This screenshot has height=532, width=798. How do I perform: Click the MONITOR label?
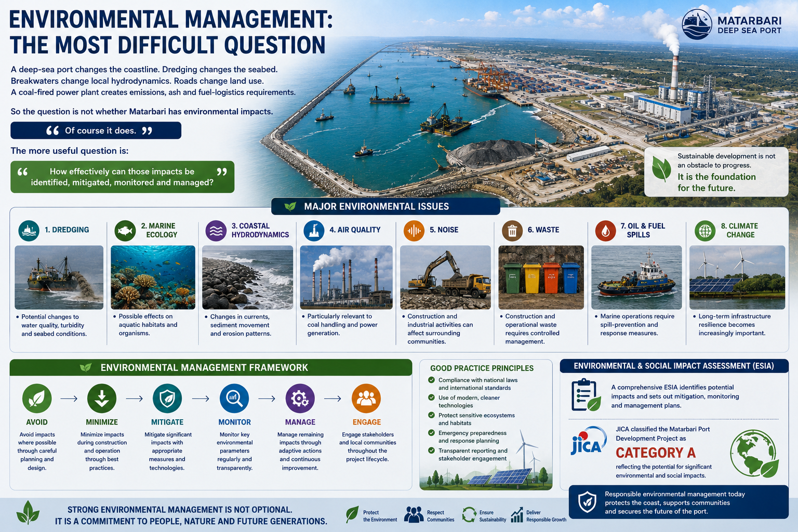(234, 422)
